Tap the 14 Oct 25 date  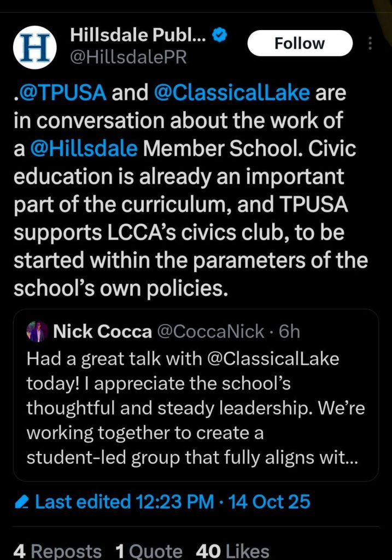(x=270, y=501)
